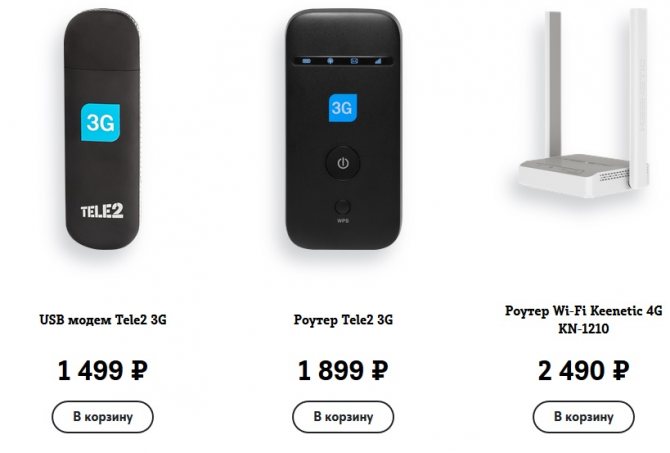Add USB modem Tele2 3G to cart

click(103, 417)
